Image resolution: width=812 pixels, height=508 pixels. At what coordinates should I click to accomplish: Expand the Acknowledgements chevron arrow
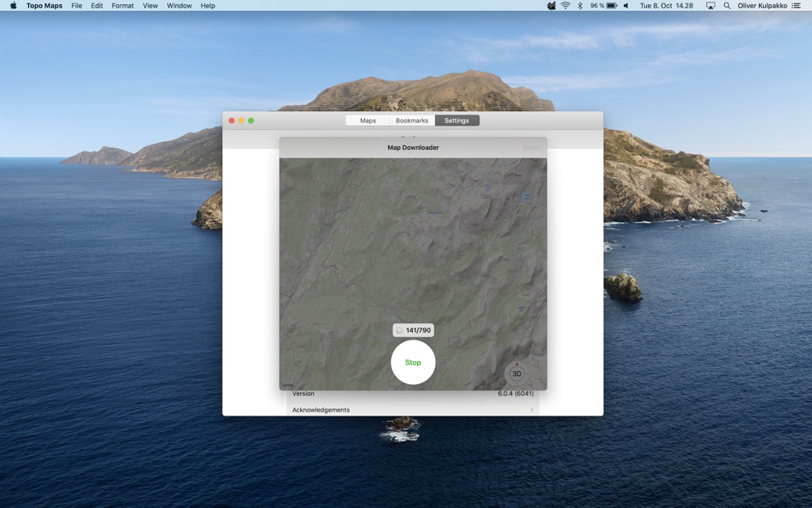click(x=532, y=410)
